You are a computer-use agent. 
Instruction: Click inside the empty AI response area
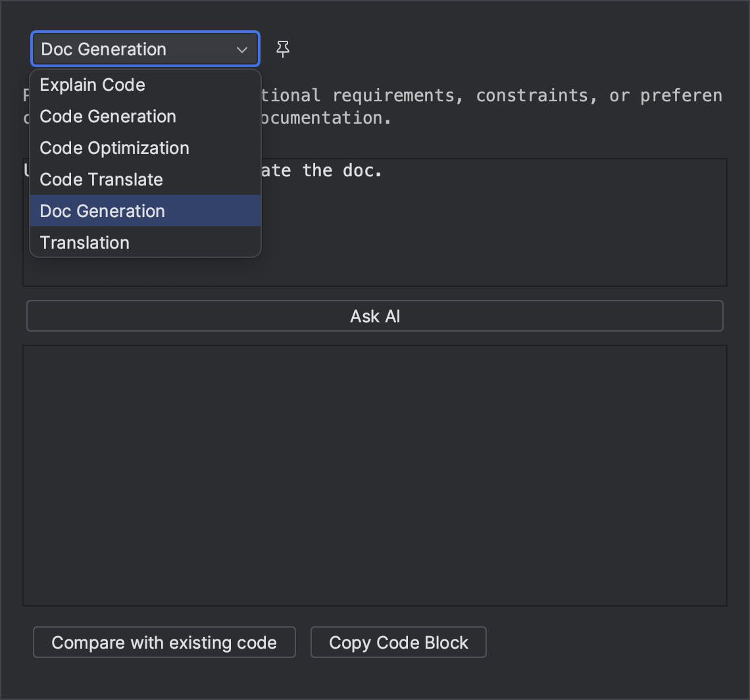(375, 474)
